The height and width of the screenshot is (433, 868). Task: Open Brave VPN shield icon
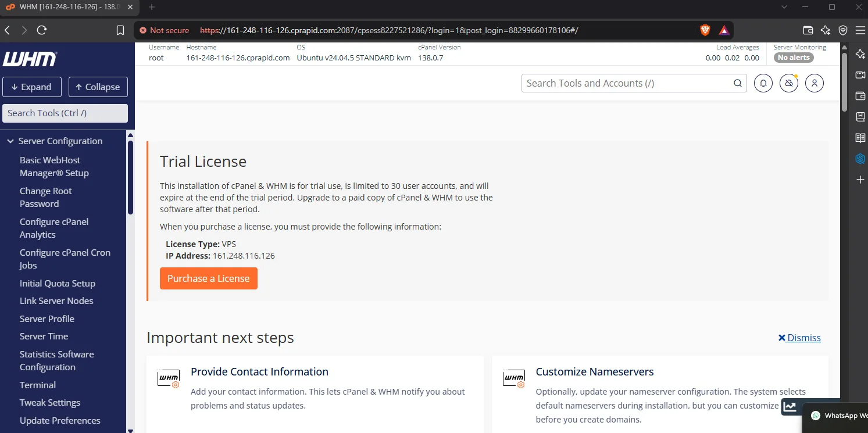[x=843, y=30]
